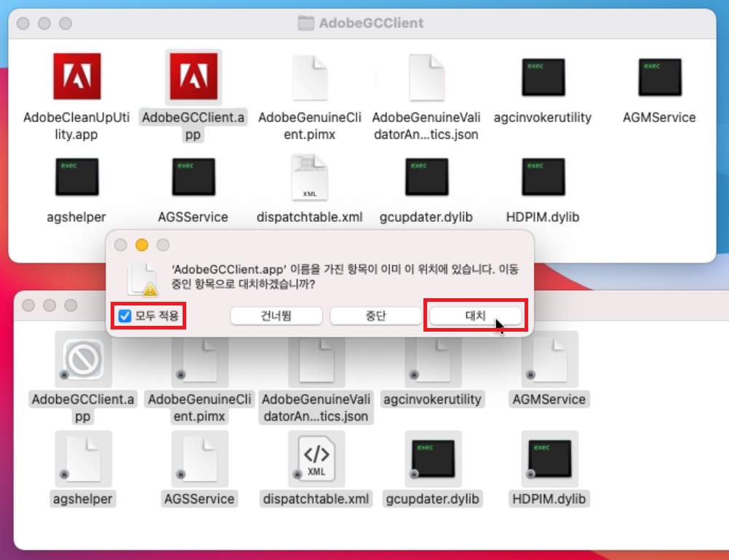Click AdobeGenuineClient.pimx label in bottom window
The height and width of the screenshot is (560, 729).
[x=200, y=407]
